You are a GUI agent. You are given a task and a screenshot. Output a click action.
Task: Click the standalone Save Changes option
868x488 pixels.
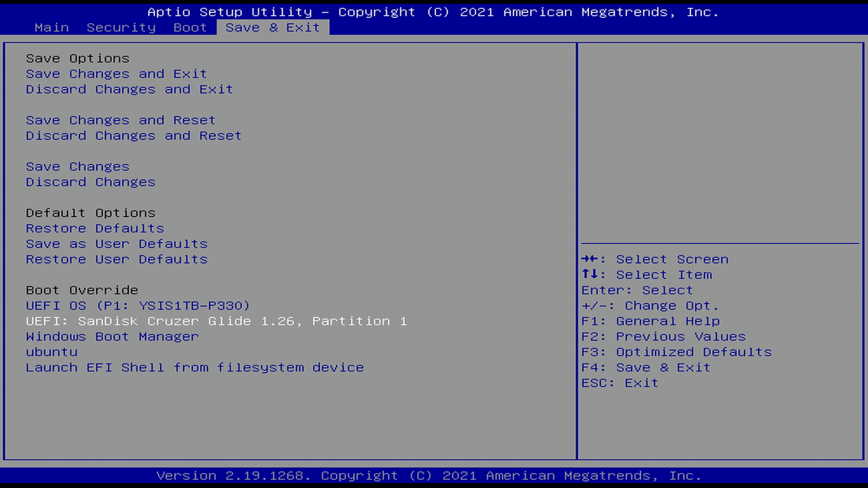click(78, 167)
